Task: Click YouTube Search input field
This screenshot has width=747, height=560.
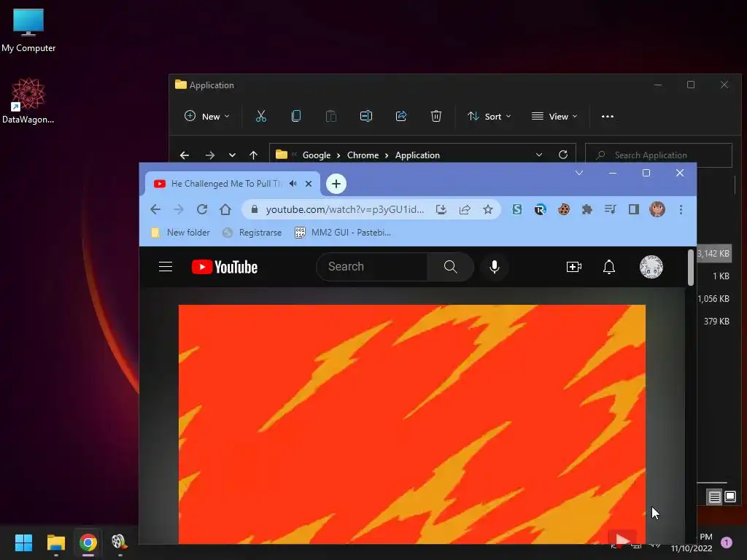Action: [x=372, y=267]
